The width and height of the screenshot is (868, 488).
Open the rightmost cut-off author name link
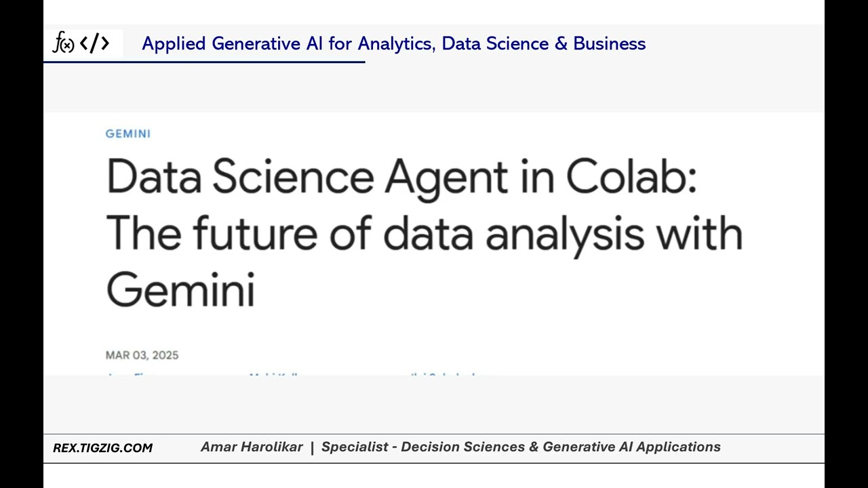click(x=444, y=373)
